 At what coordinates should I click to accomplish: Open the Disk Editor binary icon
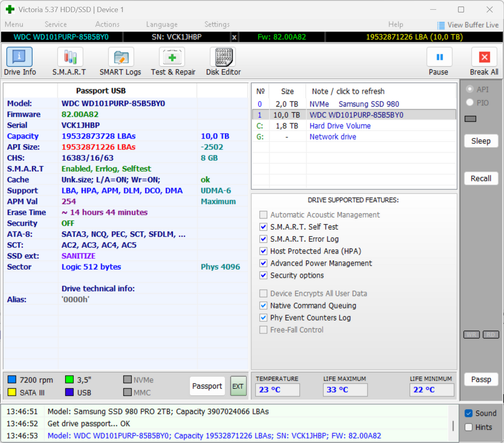tap(223, 57)
